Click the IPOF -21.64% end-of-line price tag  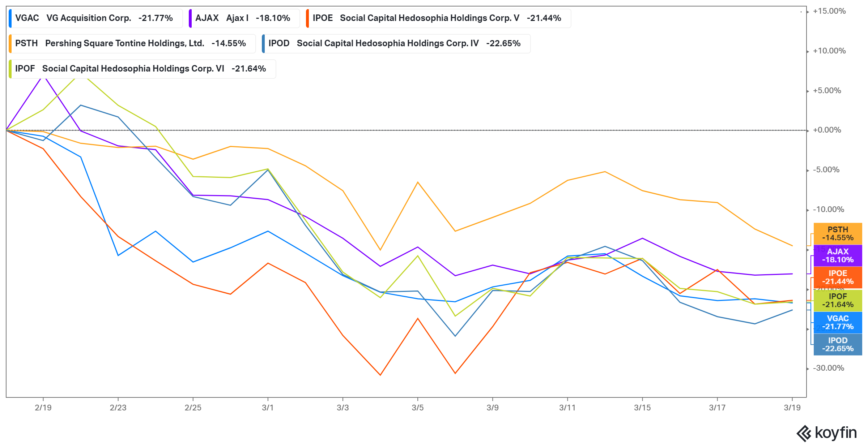(x=838, y=300)
